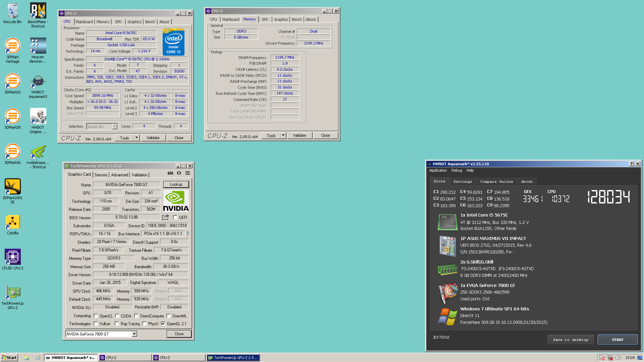Open the HWBOT Aquamark3 desktop icon
Screen dimensions: 644x362
click(x=38, y=85)
